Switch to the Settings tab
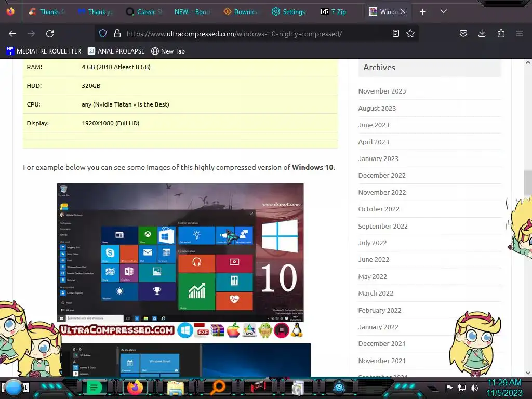The width and height of the screenshot is (532, 399). point(289,12)
